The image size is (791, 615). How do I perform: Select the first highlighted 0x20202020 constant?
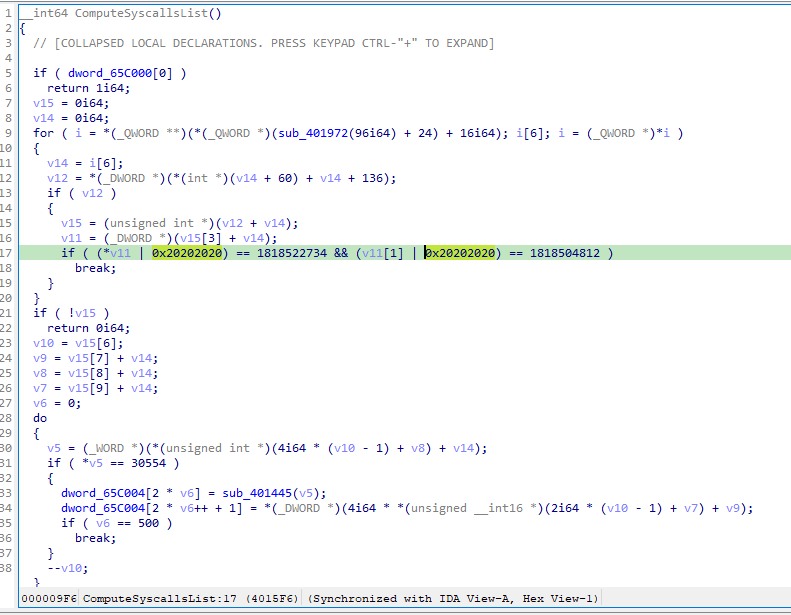(x=187, y=253)
